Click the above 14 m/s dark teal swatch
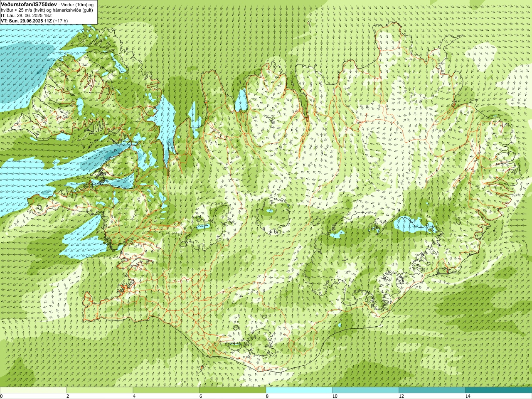 coord(499,390)
